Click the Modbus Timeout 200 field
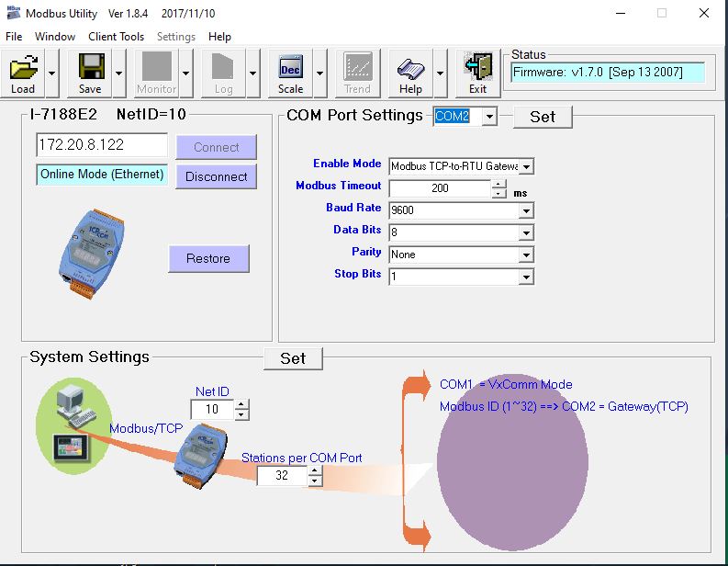Viewport: 728px width, 566px height. coord(440,188)
